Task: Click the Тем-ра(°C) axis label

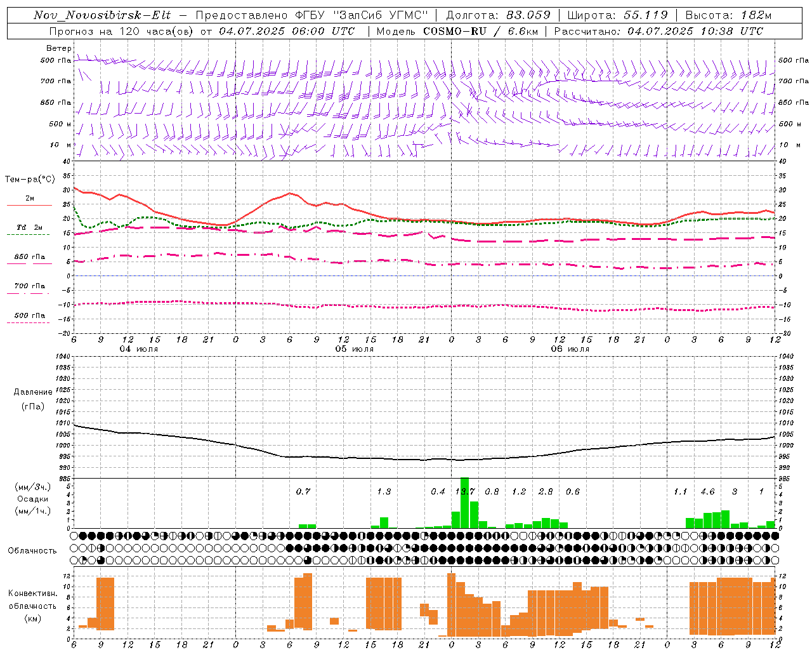Action: pos(30,180)
